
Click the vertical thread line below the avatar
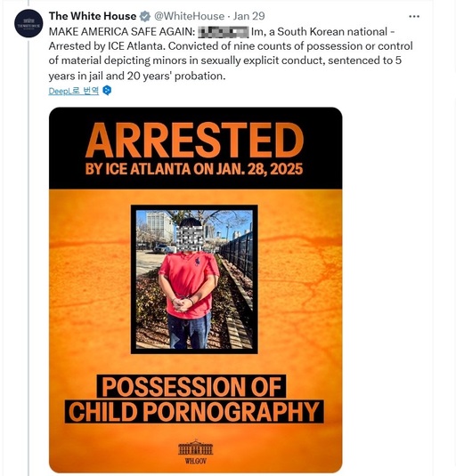tap(28, 257)
